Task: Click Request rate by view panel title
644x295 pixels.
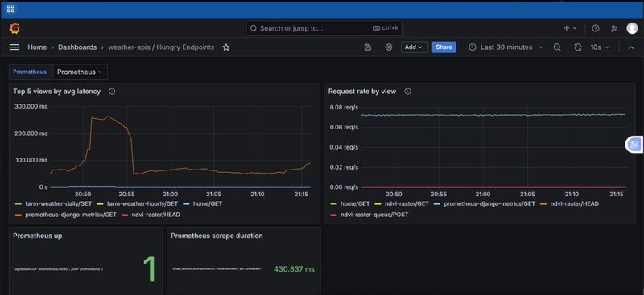Action: [x=361, y=92]
